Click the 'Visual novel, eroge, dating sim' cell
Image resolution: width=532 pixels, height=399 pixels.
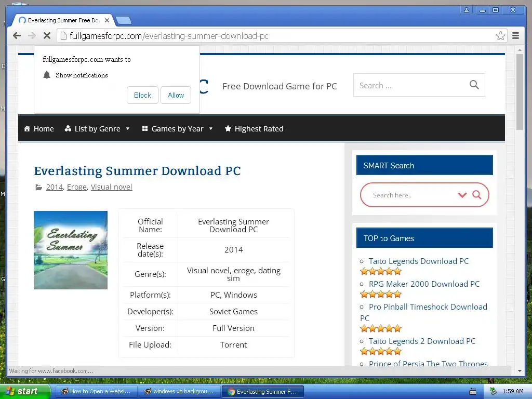[x=233, y=274]
